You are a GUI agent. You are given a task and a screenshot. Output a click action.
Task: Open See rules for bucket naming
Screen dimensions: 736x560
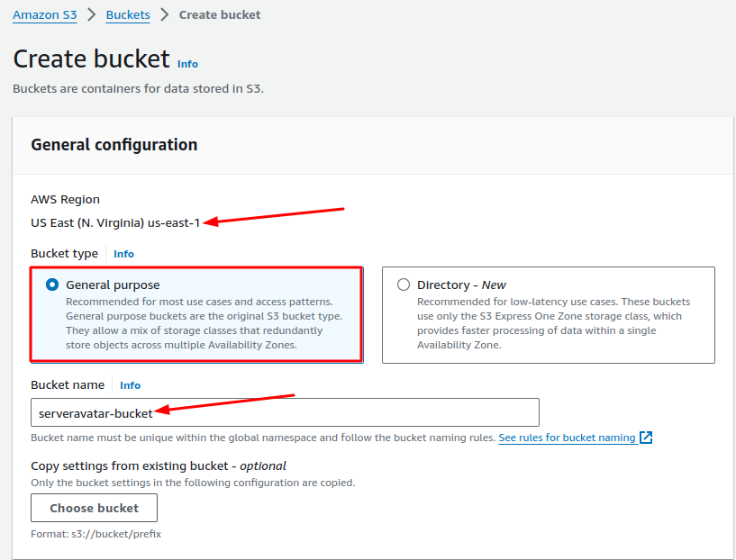tap(568, 438)
